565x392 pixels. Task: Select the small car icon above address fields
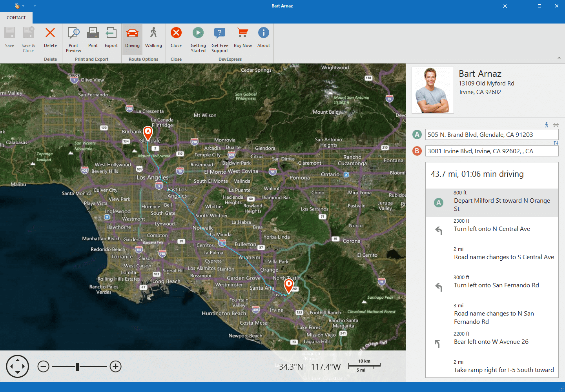[556, 125]
